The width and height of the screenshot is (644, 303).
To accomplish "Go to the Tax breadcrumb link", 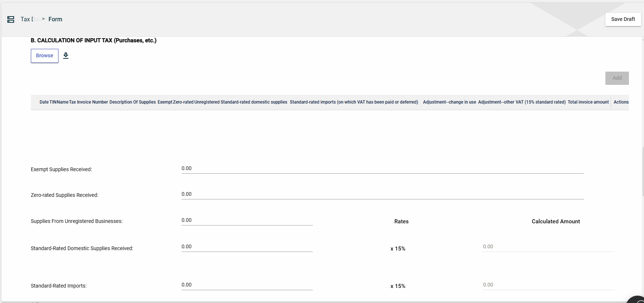I will (26, 19).
